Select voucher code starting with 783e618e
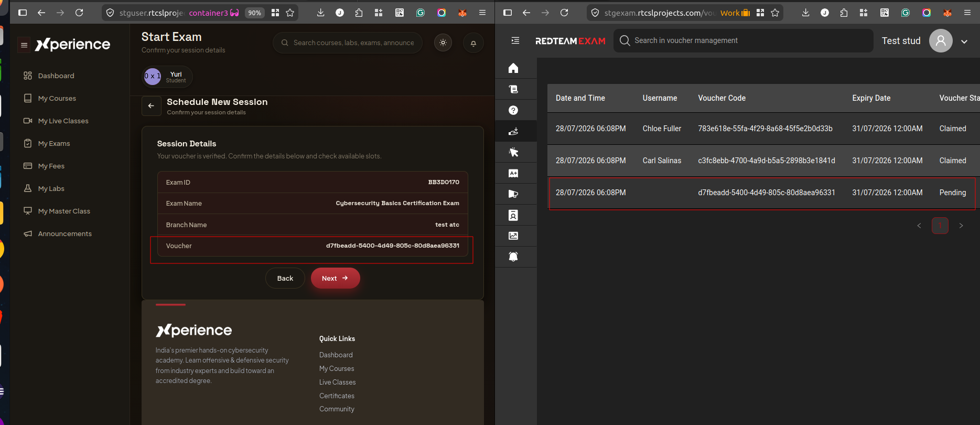Image resolution: width=980 pixels, height=425 pixels. tap(765, 129)
